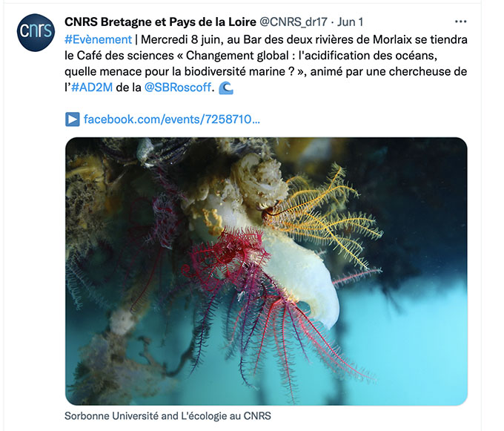This screenshot has height=431, width=504.
Task: Click the biodiversité marine text line
Action: [x=265, y=71]
